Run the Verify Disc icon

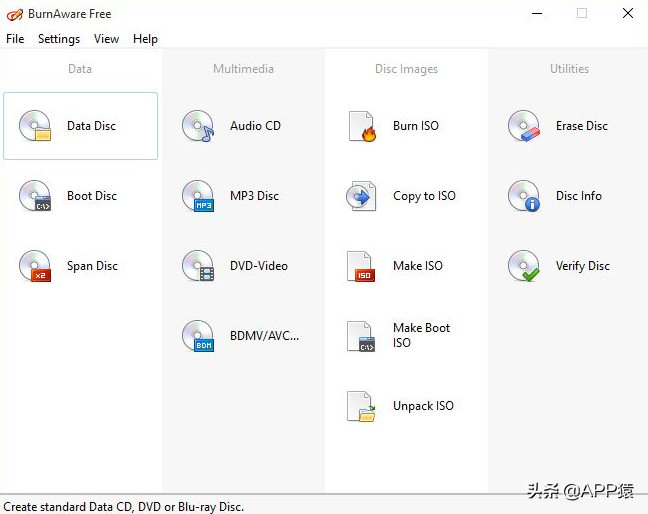click(x=524, y=266)
